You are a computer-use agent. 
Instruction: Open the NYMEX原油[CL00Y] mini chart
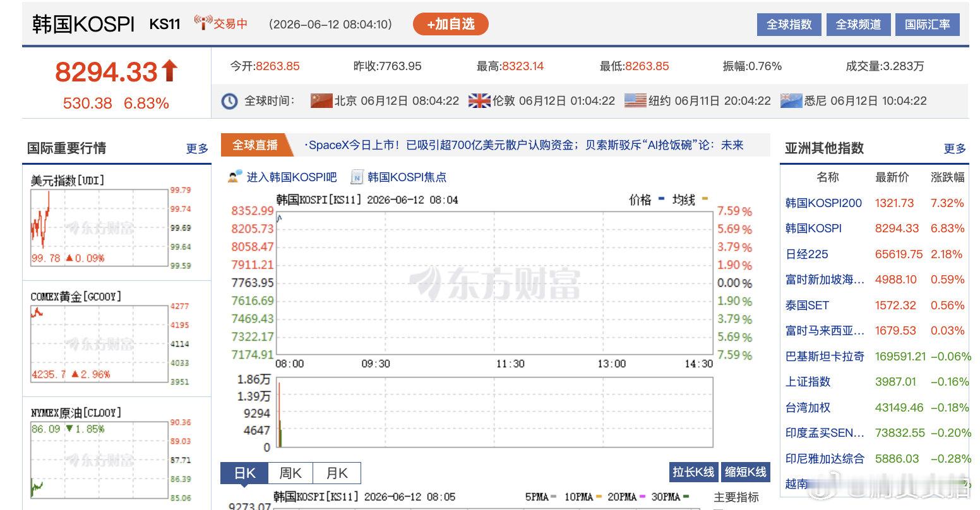click(x=111, y=454)
